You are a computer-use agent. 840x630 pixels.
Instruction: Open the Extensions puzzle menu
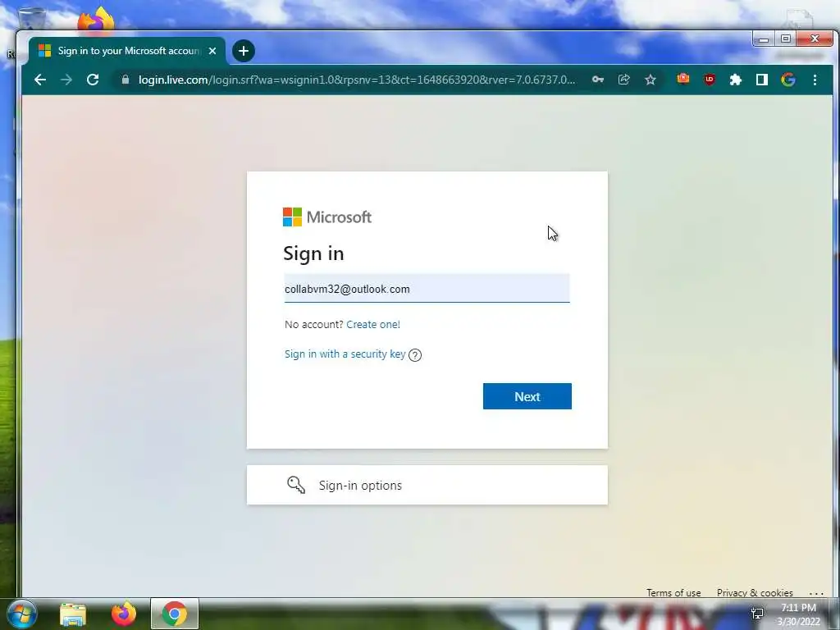click(x=736, y=80)
